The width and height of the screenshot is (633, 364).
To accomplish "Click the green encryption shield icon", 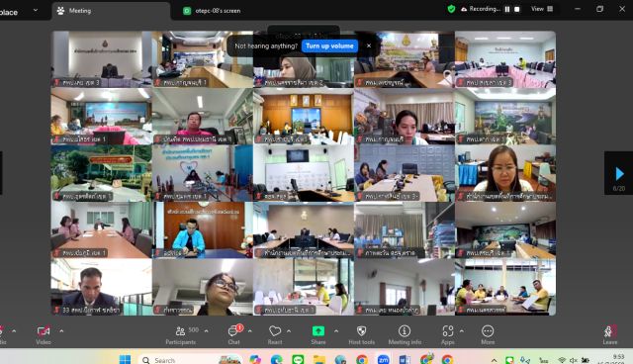I will click(451, 9).
